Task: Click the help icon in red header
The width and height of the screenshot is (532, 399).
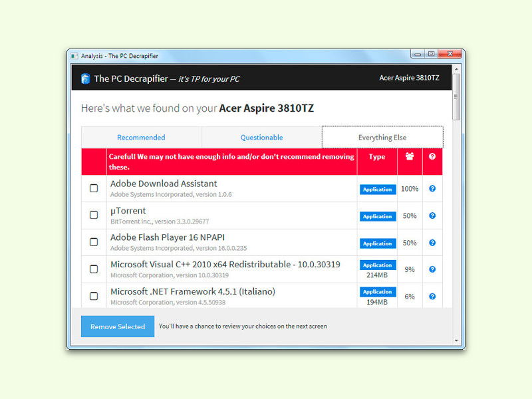Action: click(x=432, y=156)
